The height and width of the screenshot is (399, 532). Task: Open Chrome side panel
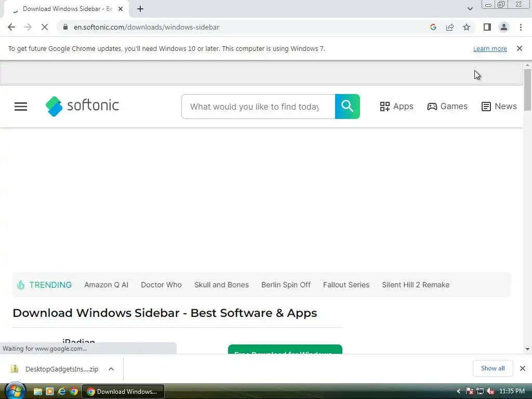(487, 27)
